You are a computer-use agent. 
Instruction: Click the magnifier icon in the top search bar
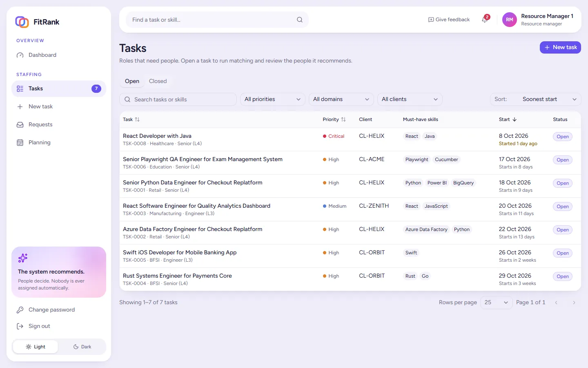(300, 20)
